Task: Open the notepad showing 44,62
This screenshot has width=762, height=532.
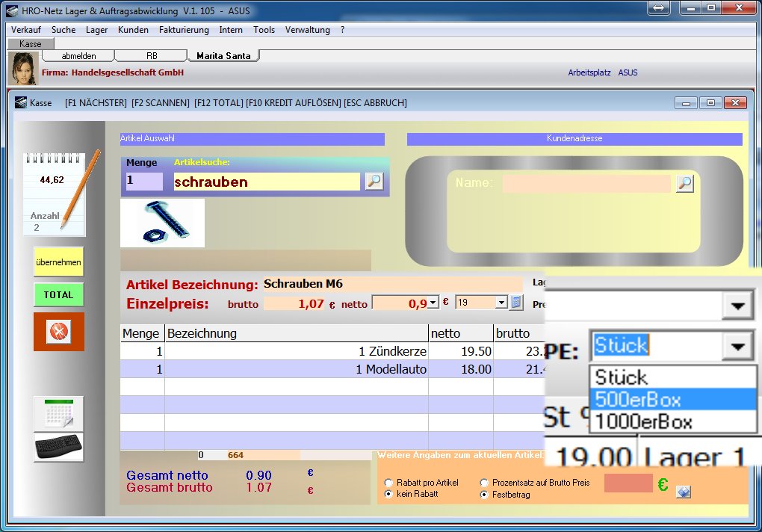Action: [55, 194]
